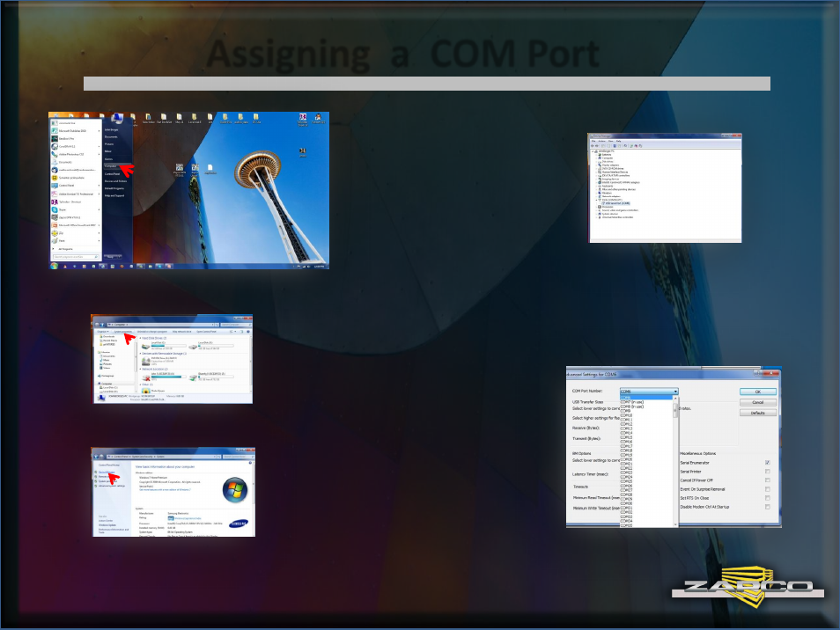Open Action Center link in System window
The height and width of the screenshot is (630, 840).
tap(106, 520)
